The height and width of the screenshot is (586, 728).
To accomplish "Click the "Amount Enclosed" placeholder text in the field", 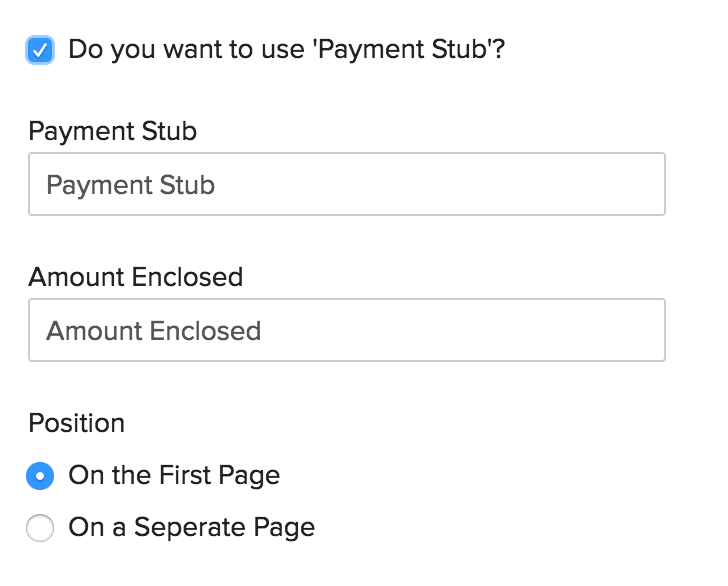I will tap(154, 331).
